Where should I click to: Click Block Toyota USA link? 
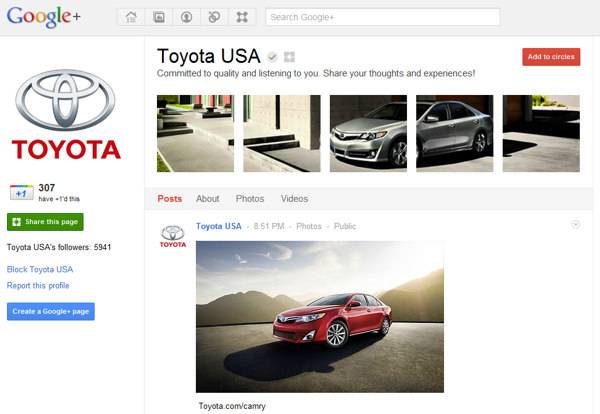(40, 269)
